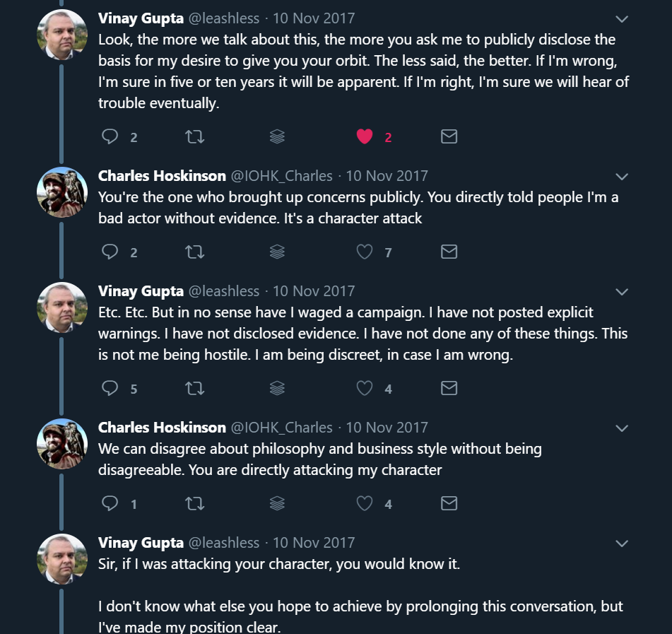Screen dimensions: 672x634
Task: Click Vinay Gupta's avatar on 'Etc. Etc.' tweet
Action: pos(62,307)
